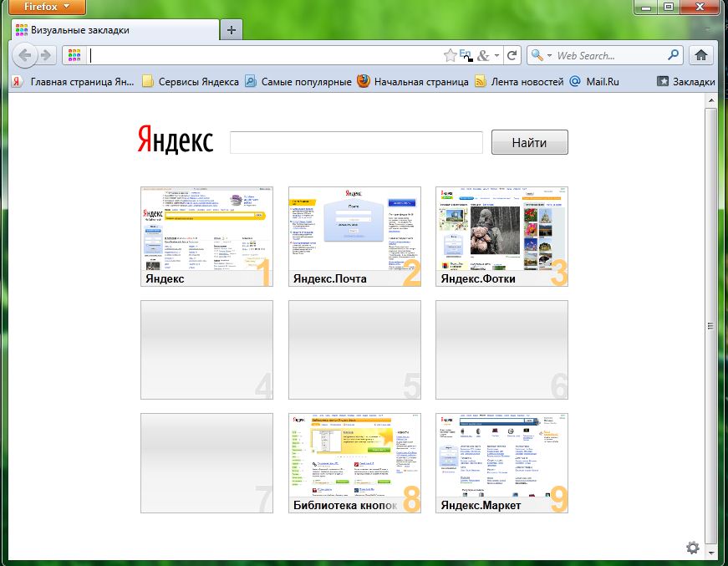Click the bookmark star icon in address bar

pyautogui.click(x=450, y=56)
